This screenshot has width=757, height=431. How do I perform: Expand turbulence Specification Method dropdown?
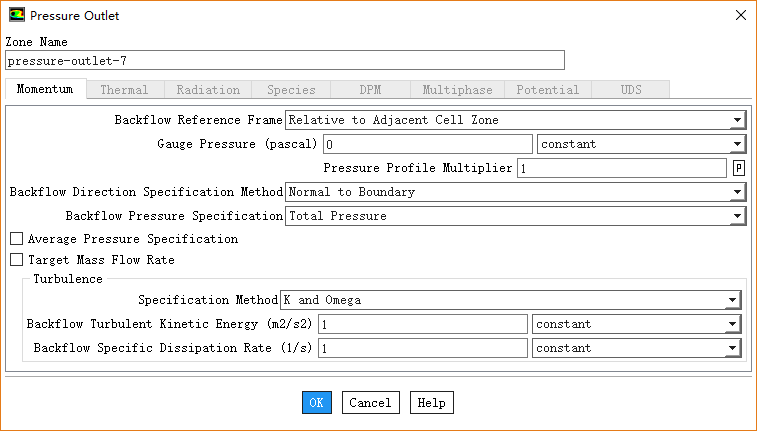coord(510,300)
